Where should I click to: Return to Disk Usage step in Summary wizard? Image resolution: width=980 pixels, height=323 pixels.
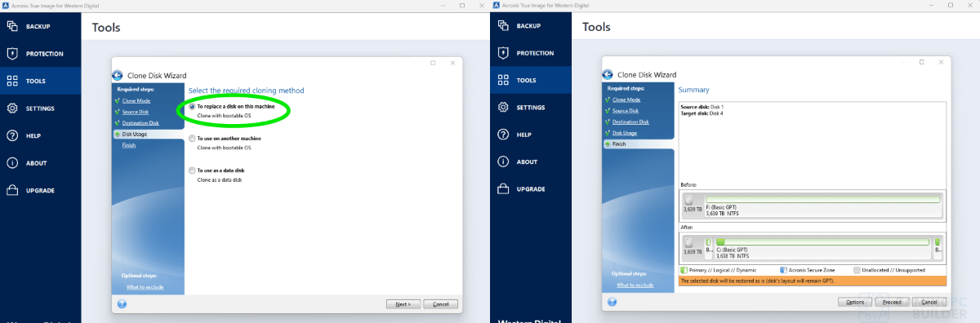point(625,133)
